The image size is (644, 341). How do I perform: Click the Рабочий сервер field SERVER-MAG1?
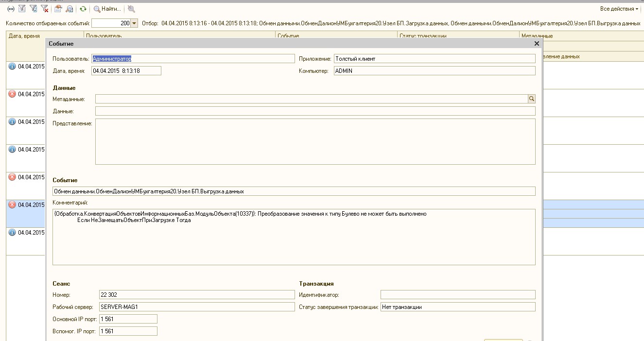click(x=196, y=307)
